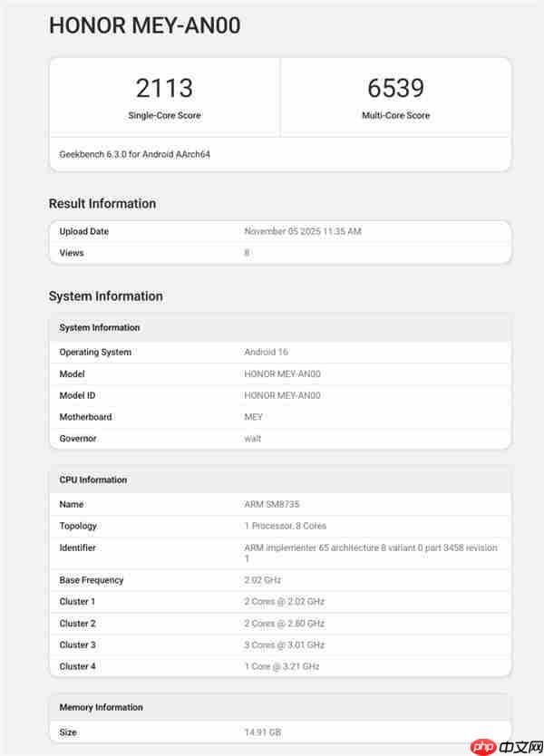
Task: Select the Single-Core Score value 2113
Action: click(164, 88)
